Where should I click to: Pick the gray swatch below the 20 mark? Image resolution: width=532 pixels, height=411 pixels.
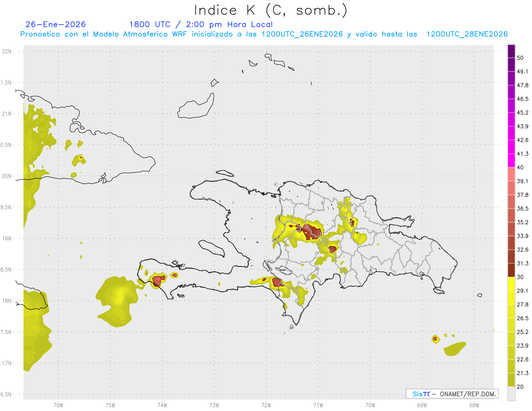511,394
